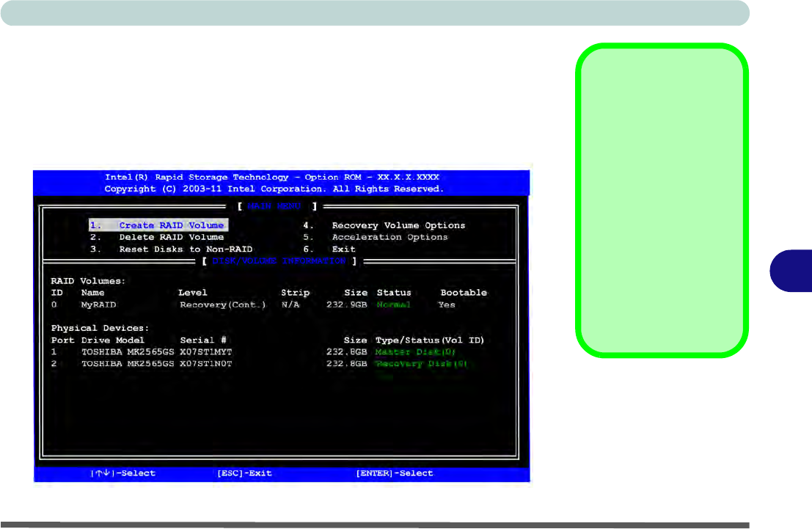Select TOSHIBA drive on port 2

pyautogui.click(x=128, y=364)
